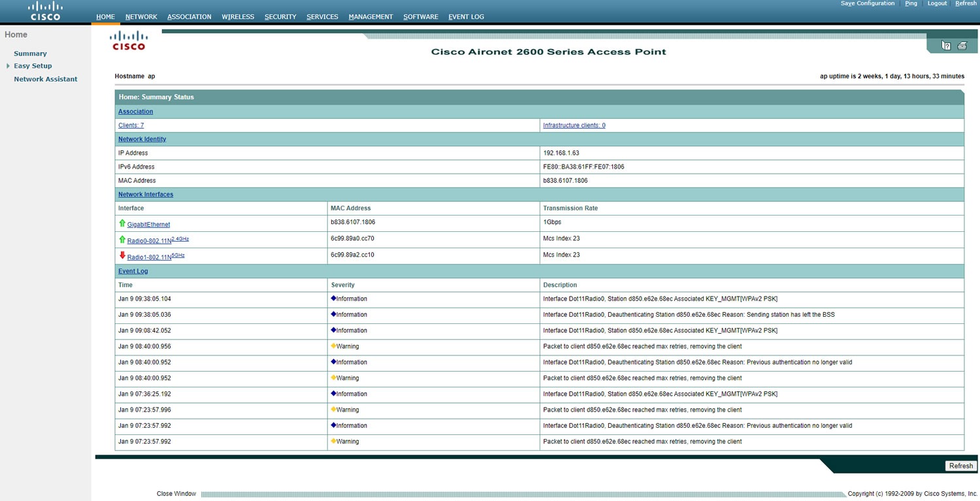Open the GigabitEthernet interface link
The height and width of the screenshot is (501, 980).
point(148,225)
